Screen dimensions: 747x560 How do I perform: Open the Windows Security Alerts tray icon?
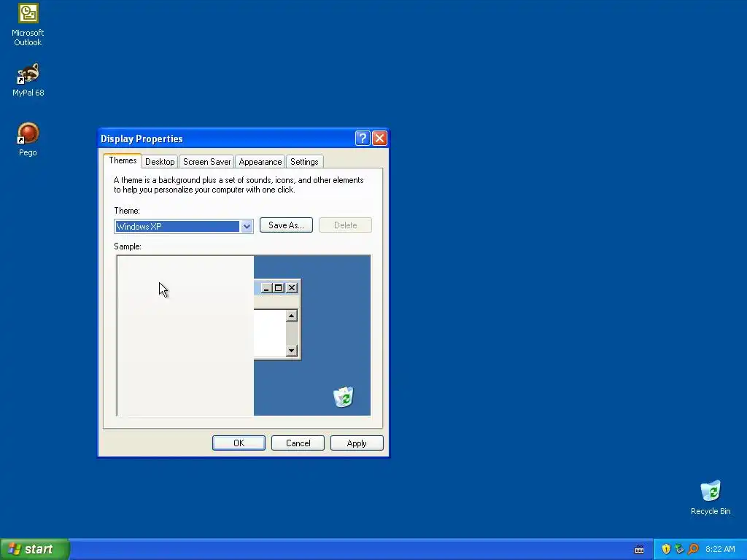pyautogui.click(x=666, y=549)
